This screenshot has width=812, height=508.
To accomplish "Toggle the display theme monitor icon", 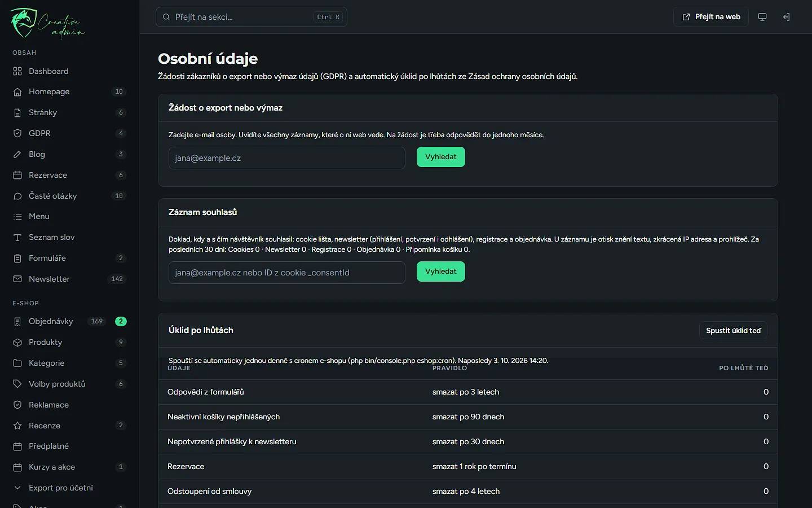I will (x=762, y=17).
